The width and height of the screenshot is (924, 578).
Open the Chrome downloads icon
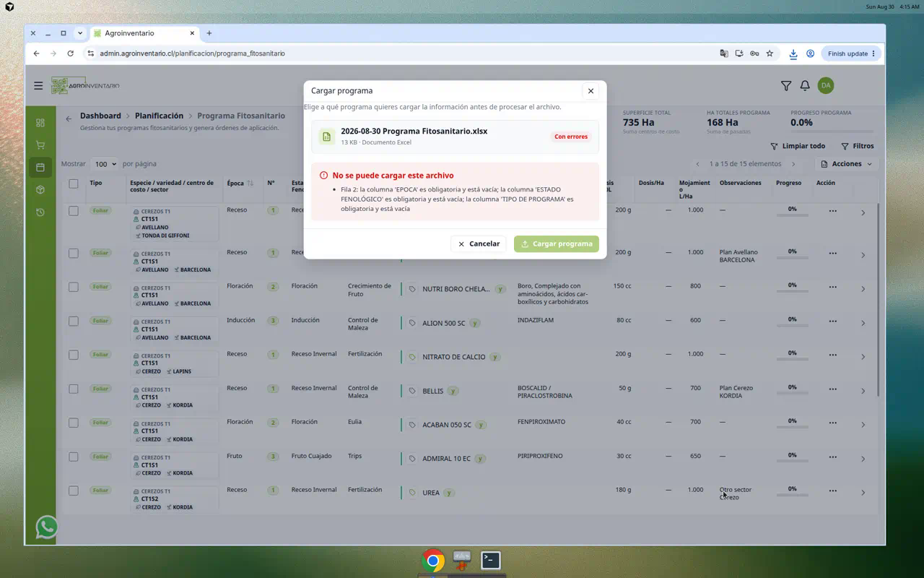coord(793,53)
